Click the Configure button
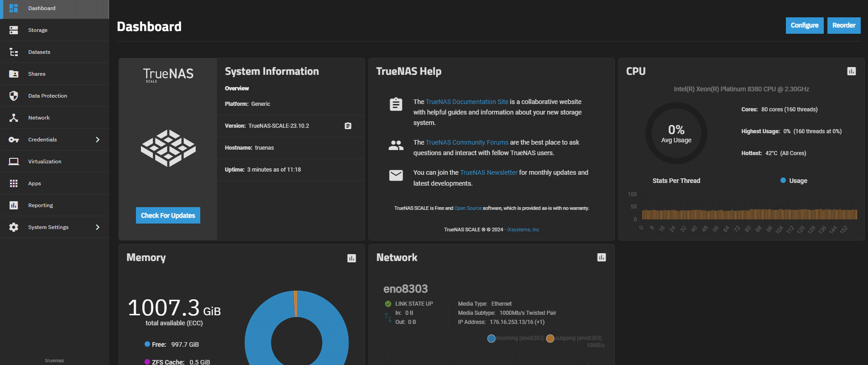 [805, 26]
